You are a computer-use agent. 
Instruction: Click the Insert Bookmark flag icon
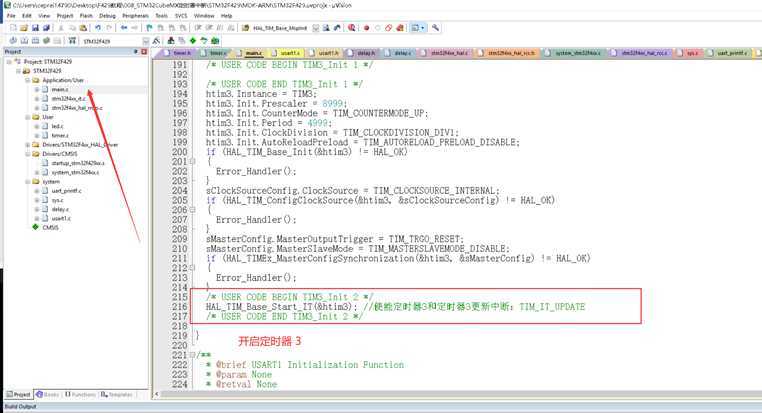tap(149, 28)
